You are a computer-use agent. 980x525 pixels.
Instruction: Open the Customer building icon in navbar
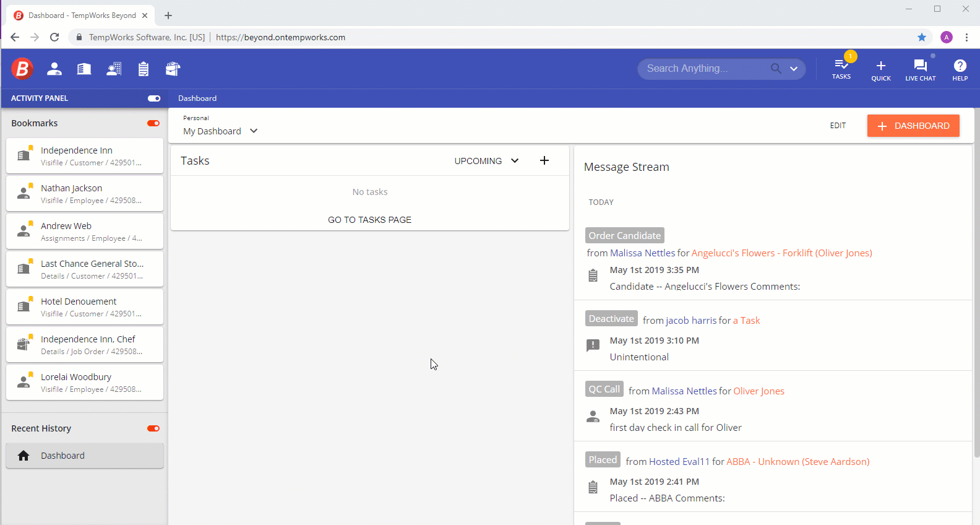[84, 69]
